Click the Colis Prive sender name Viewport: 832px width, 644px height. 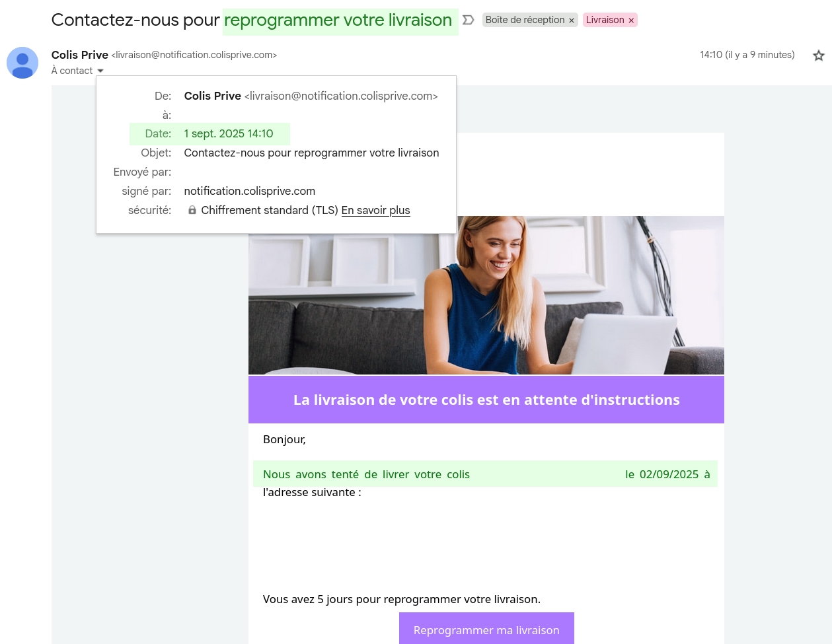(80, 55)
